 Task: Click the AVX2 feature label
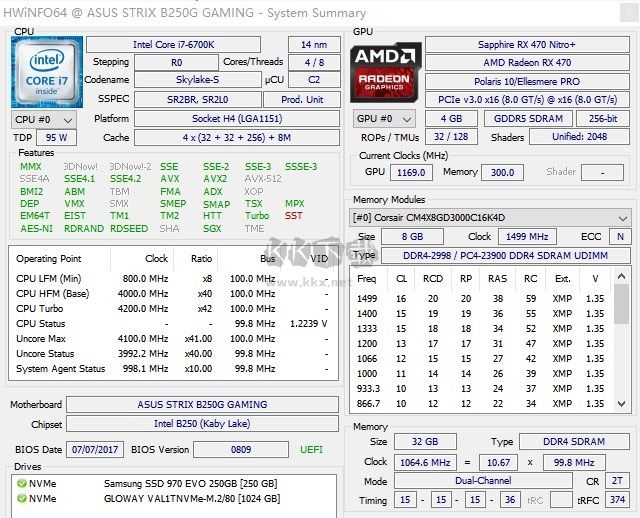click(x=215, y=179)
